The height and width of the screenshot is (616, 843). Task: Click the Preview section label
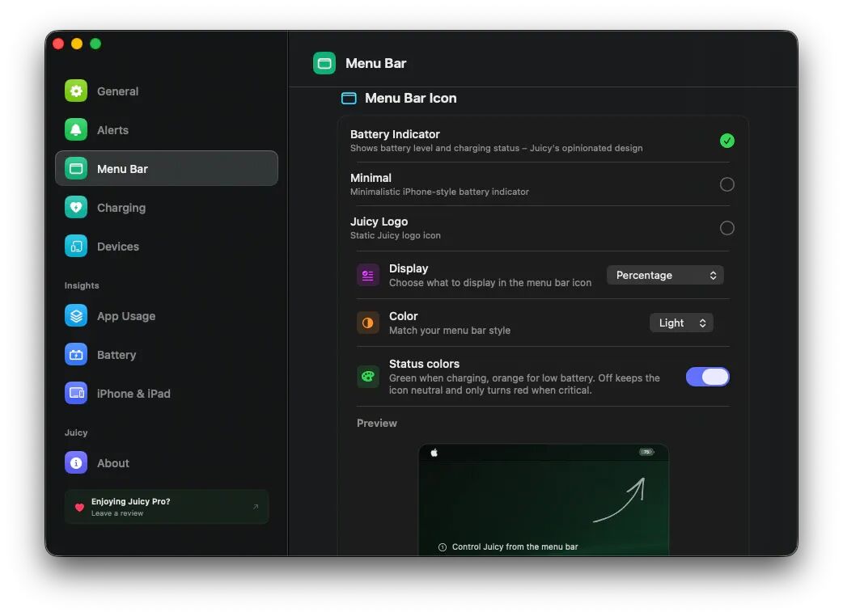coord(377,424)
